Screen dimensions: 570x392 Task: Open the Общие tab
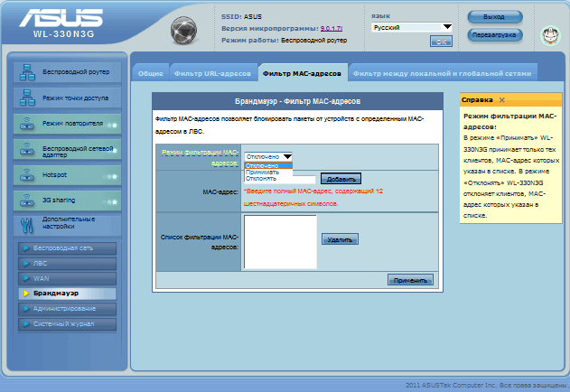click(x=151, y=72)
